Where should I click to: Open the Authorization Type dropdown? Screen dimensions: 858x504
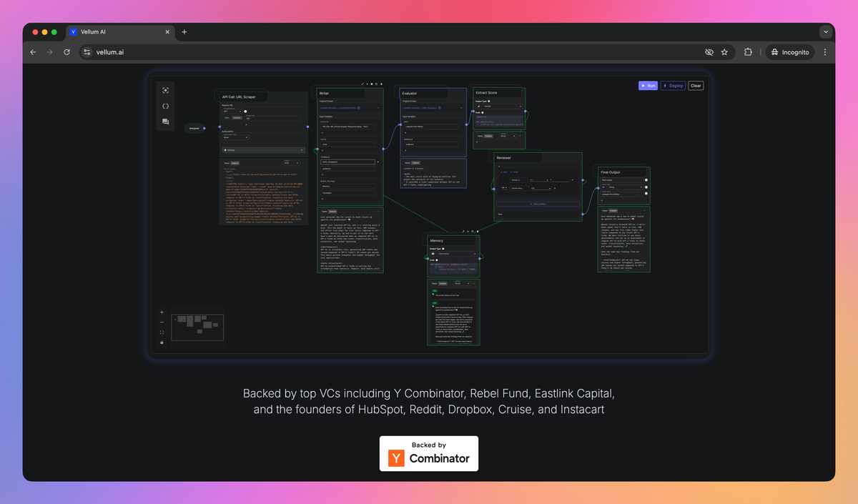235,137
